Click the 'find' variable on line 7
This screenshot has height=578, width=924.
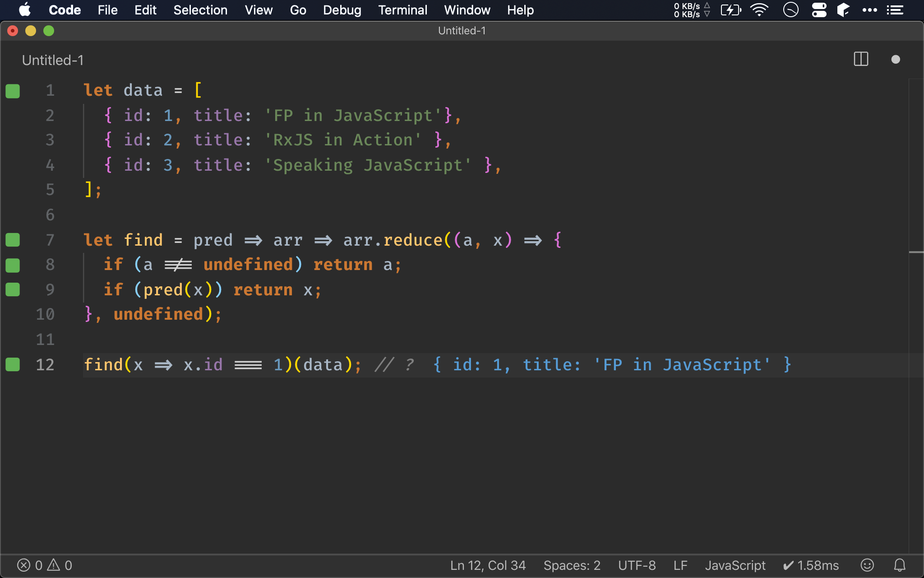click(x=143, y=240)
